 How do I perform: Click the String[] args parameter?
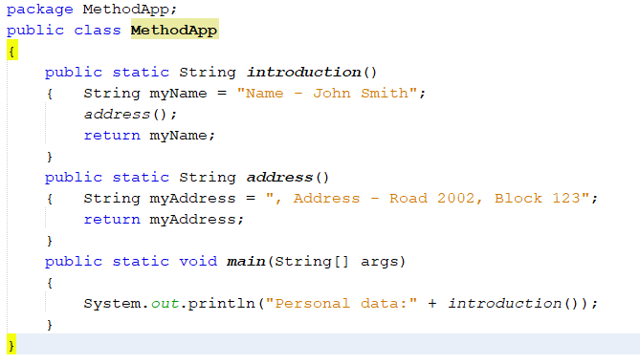pos(340,261)
